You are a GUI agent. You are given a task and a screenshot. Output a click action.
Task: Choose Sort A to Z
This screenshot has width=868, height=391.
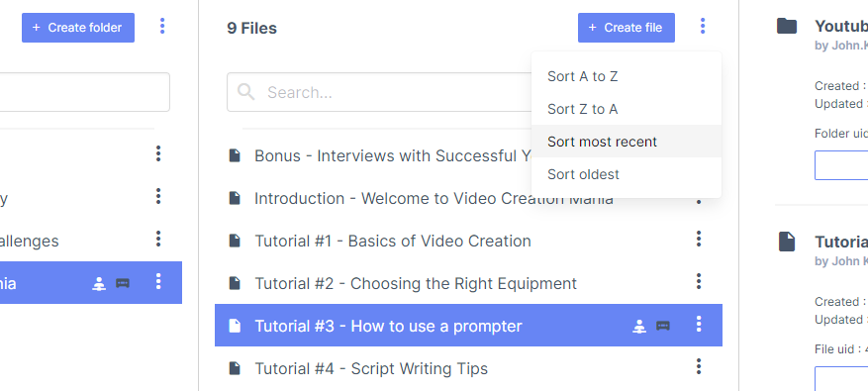(x=627, y=76)
